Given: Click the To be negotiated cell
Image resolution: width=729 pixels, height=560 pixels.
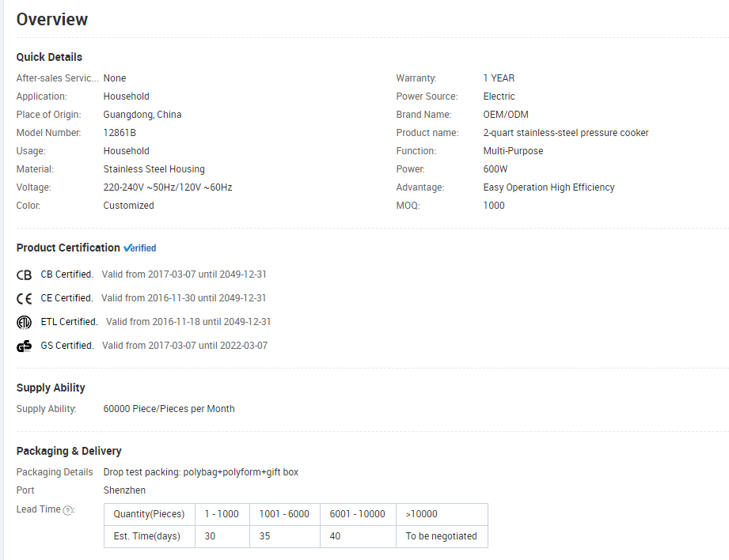Looking at the screenshot, I should tap(441, 536).
